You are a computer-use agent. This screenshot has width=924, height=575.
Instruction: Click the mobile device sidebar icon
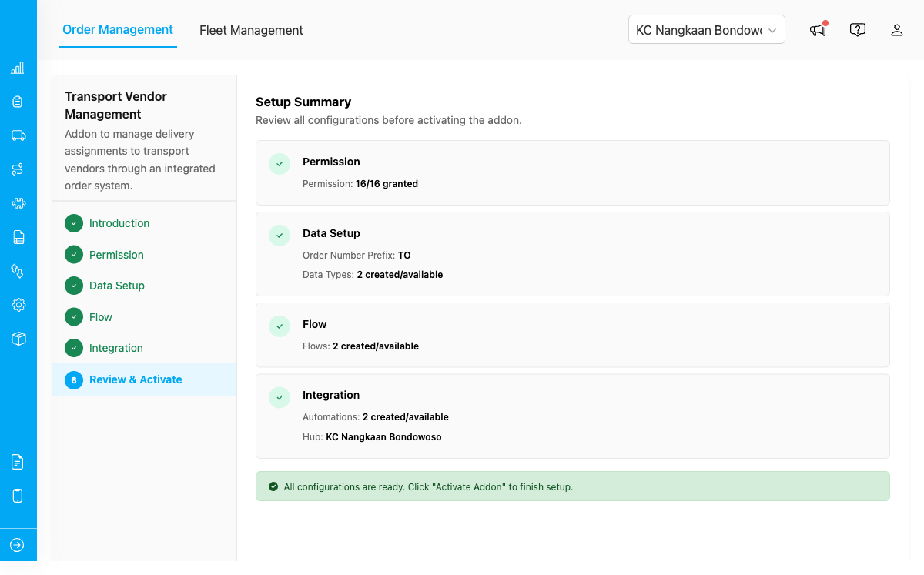pyautogui.click(x=18, y=496)
